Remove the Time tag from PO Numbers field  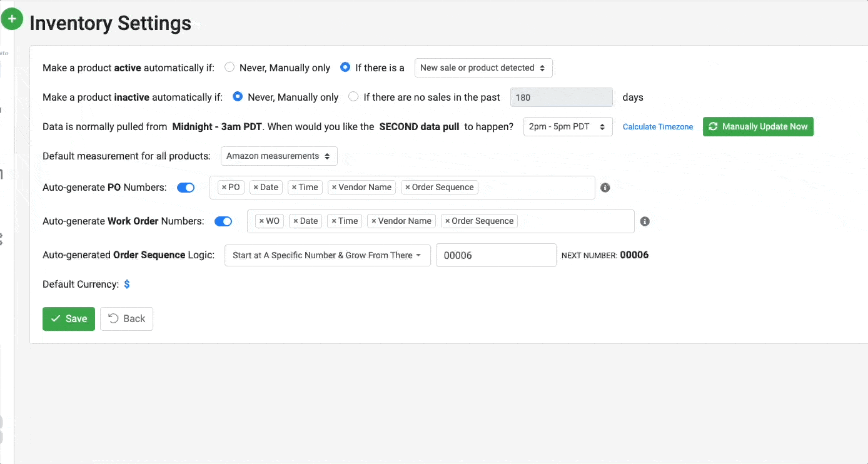tap(295, 187)
